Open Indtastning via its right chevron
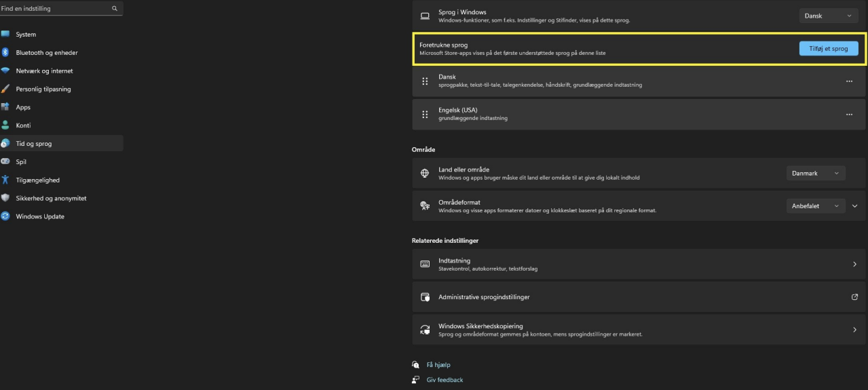 (854, 264)
